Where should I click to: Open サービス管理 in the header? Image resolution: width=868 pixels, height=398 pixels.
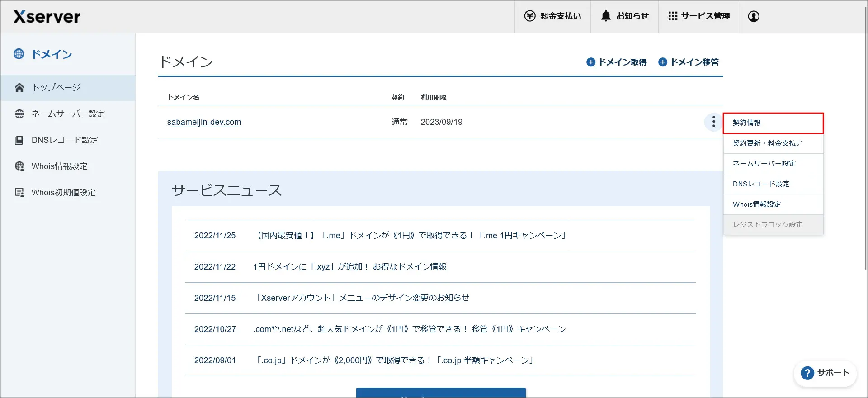(698, 16)
